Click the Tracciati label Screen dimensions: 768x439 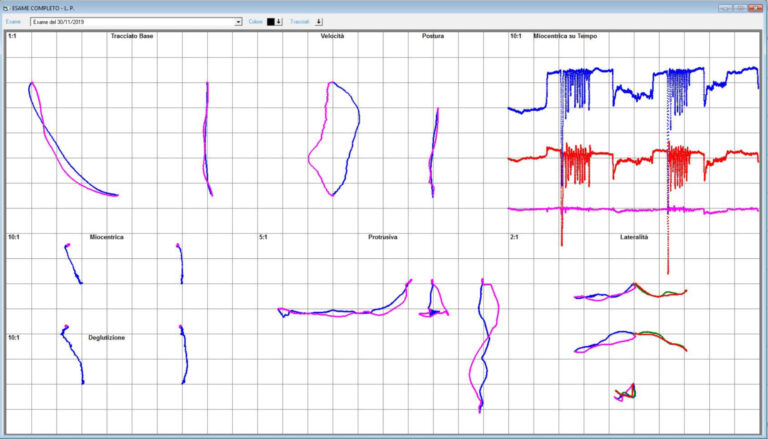pos(300,21)
